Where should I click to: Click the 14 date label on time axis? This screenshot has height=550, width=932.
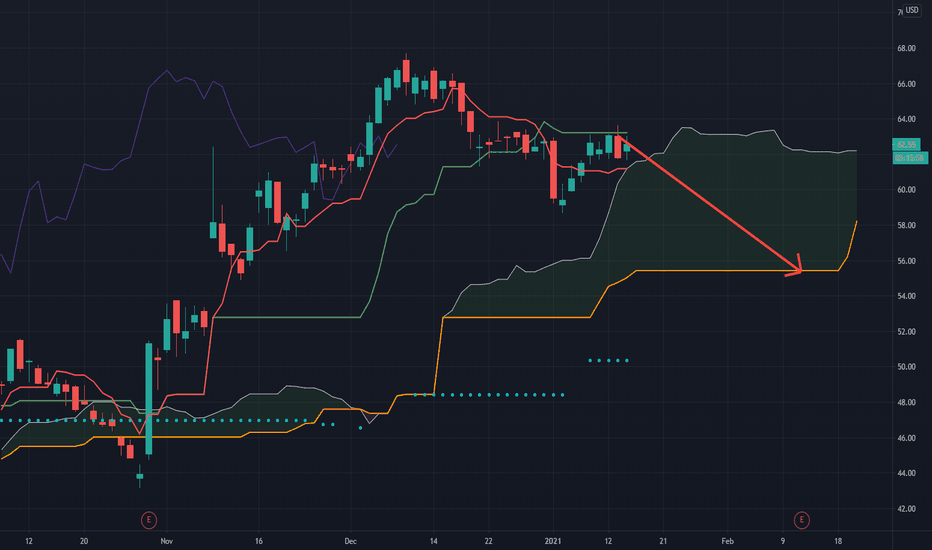click(x=433, y=541)
